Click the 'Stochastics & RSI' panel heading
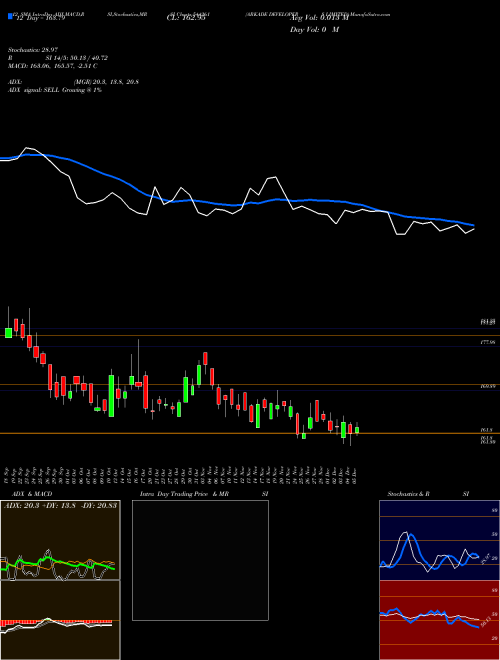 coord(428,494)
